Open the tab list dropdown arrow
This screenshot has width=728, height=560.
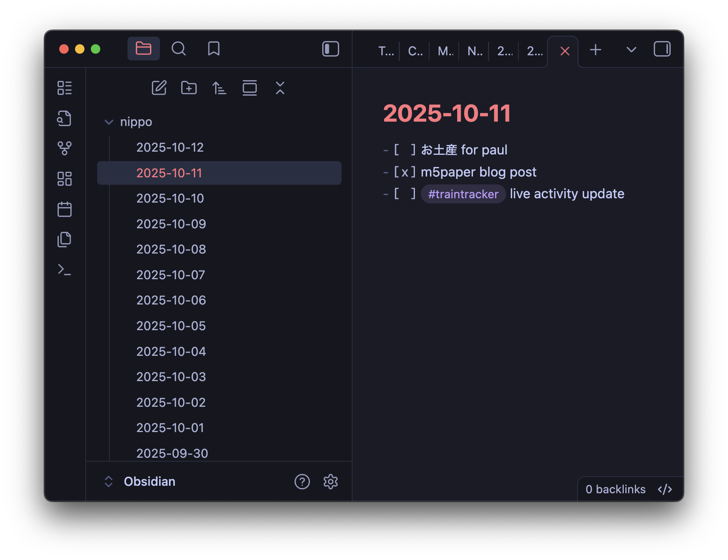point(631,50)
